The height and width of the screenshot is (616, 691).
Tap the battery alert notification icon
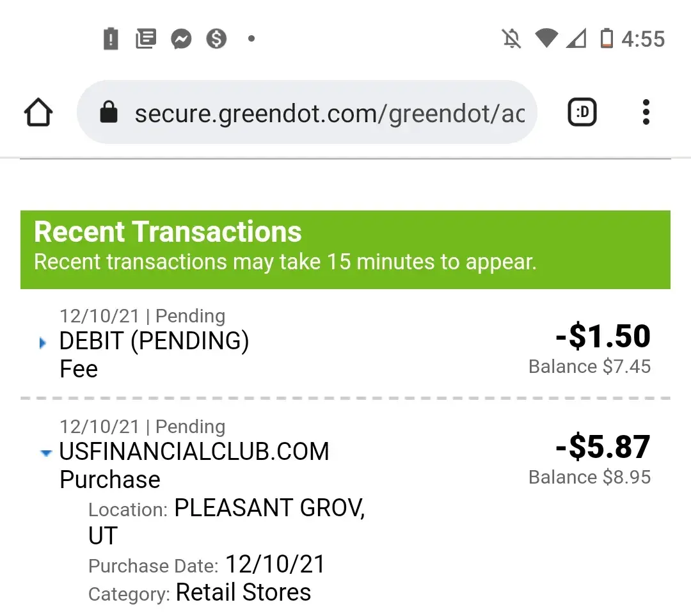click(x=111, y=39)
